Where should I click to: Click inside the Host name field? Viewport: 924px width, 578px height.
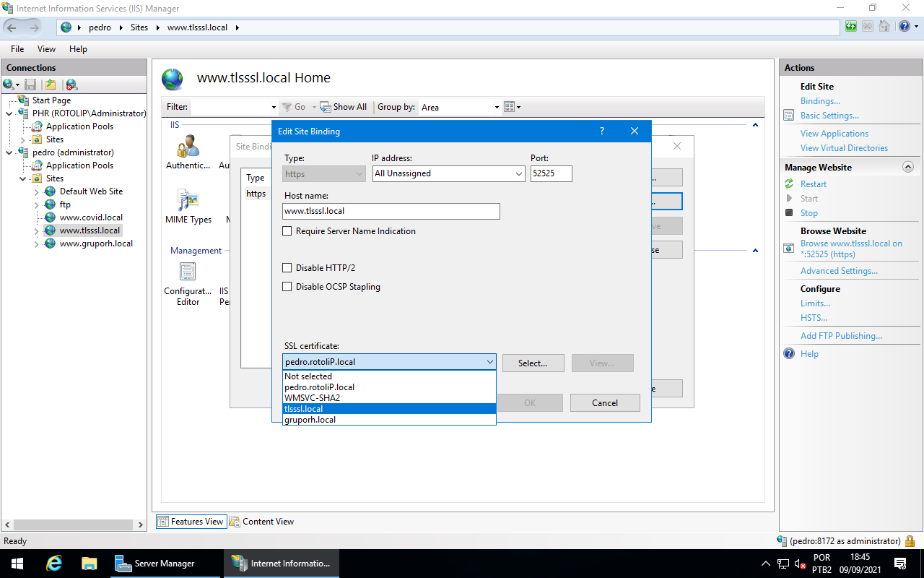pyautogui.click(x=390, y=211)
